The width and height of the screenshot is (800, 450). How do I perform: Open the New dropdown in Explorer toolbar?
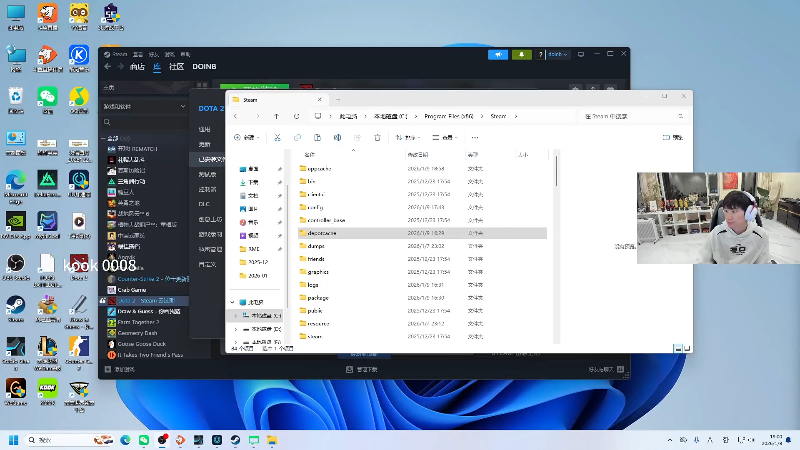tap(246, 137)
